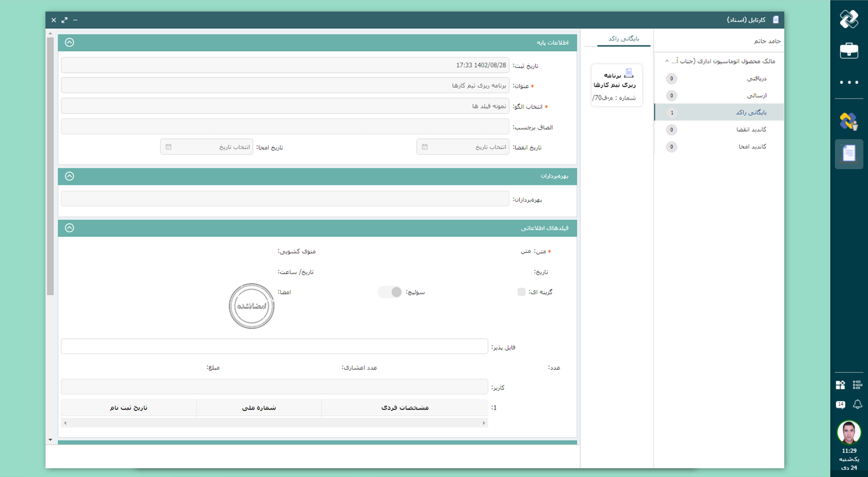
Task: Open the برنامه ریزی تیم کارها document card
Action: tap(616, 85)
